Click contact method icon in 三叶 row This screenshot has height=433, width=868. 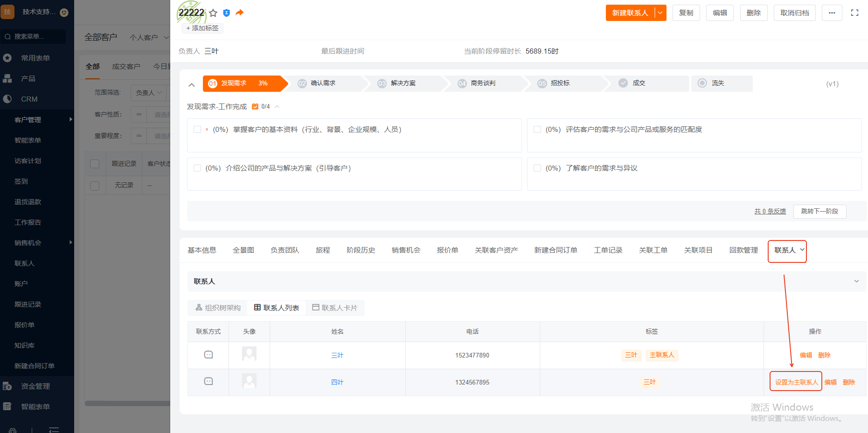point(208,355)
